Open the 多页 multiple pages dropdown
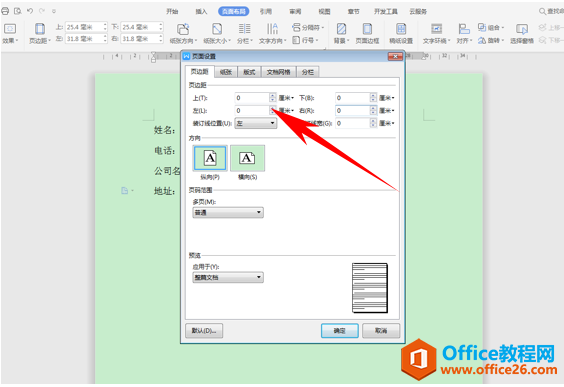 [228, 213]
